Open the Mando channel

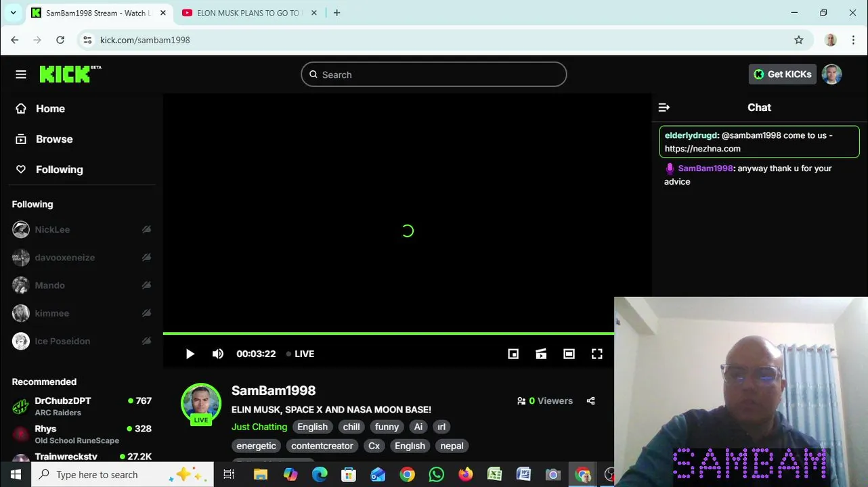tap(49, 285)
